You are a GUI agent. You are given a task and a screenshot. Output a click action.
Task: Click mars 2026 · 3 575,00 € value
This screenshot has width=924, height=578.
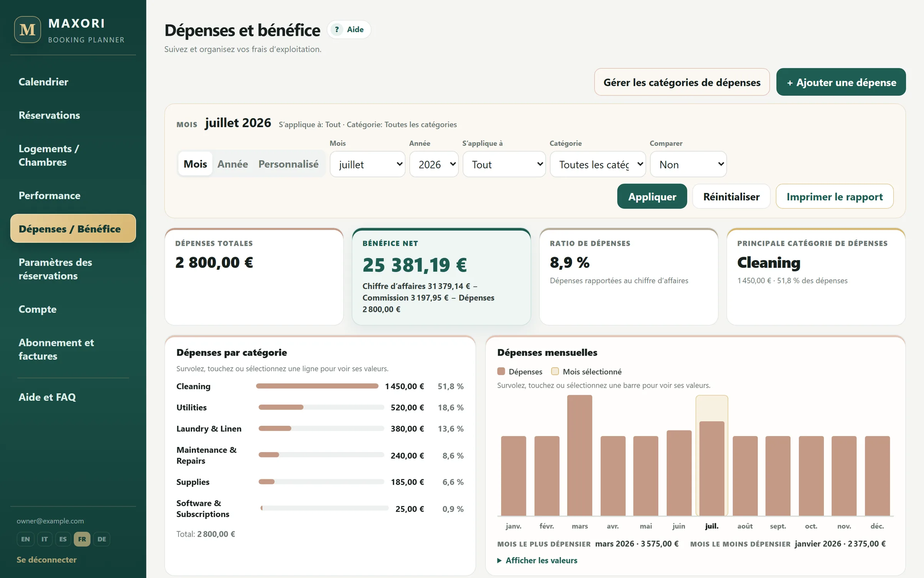[x=637, y=544]
